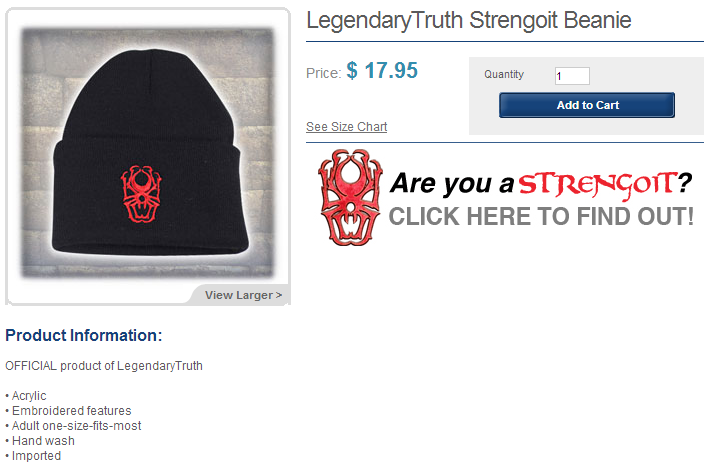
Task: Click the CLICK HERE TO FIND OUT! text
Action: (x=541, y=216)
